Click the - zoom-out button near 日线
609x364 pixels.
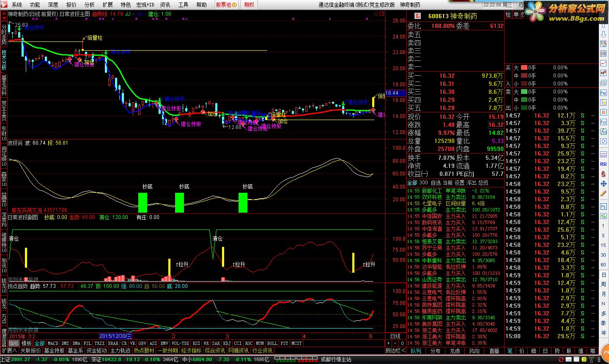[396, 343]
